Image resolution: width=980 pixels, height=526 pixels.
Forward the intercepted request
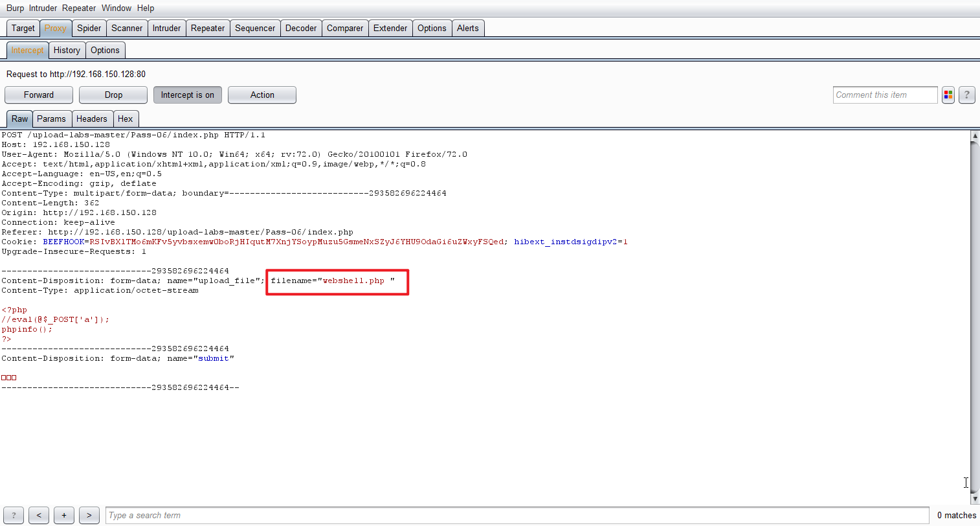pyautogui.click(x=39, y=95)
